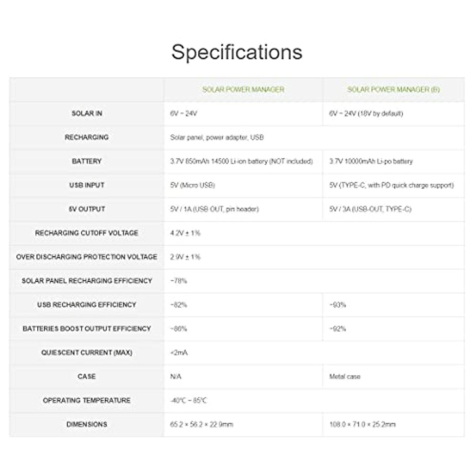476x476 pixels.
Task: Click SOLAR PANEL RECHARGING EFFICIENCY label
Action: (86, 281)
